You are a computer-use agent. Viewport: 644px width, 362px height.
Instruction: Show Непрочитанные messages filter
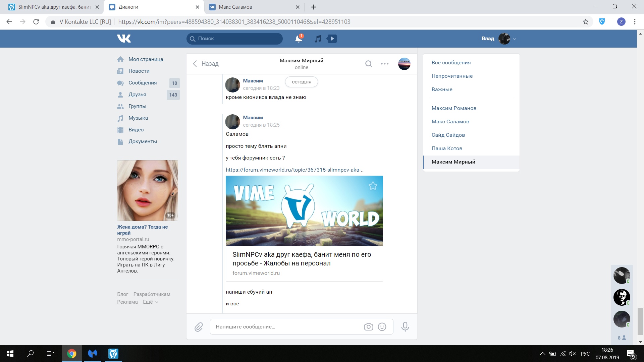(x=452, y=76)
